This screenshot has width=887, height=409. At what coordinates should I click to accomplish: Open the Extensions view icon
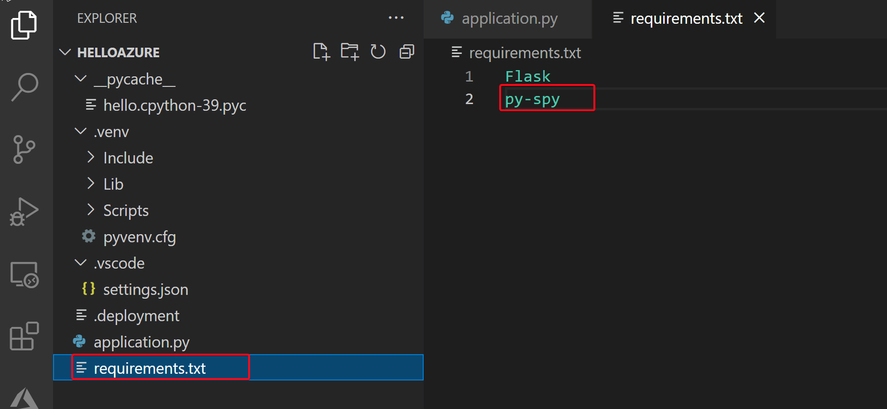[x=24, y=336]
